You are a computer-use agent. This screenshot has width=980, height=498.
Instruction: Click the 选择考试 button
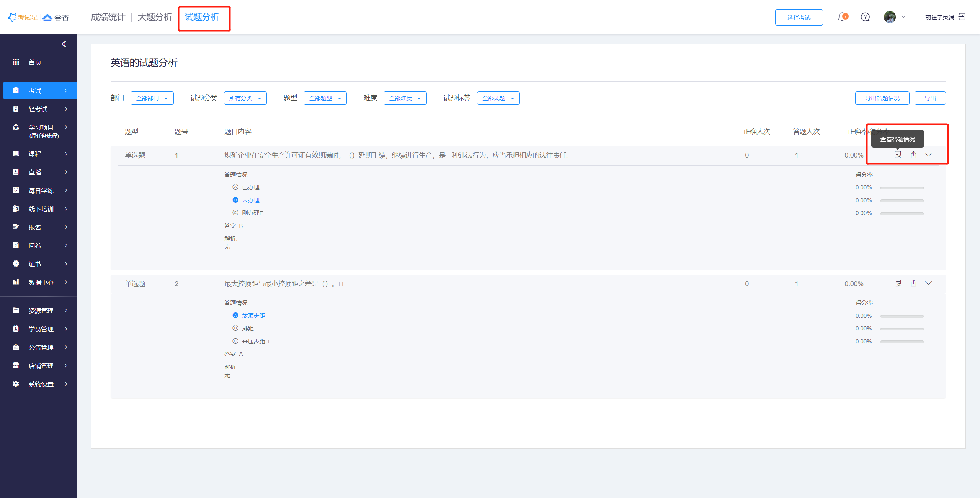(799, 18)
